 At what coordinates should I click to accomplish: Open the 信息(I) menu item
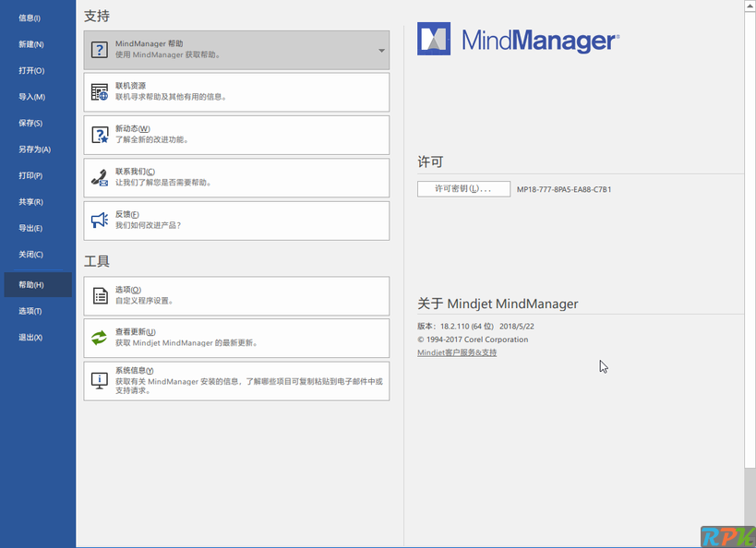[x=30, y=18]
